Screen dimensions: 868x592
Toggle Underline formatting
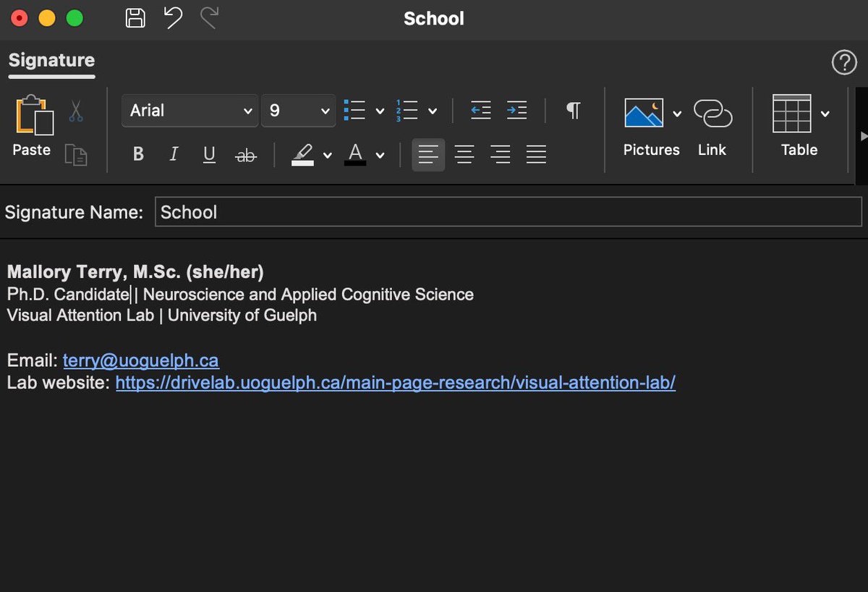209,154
